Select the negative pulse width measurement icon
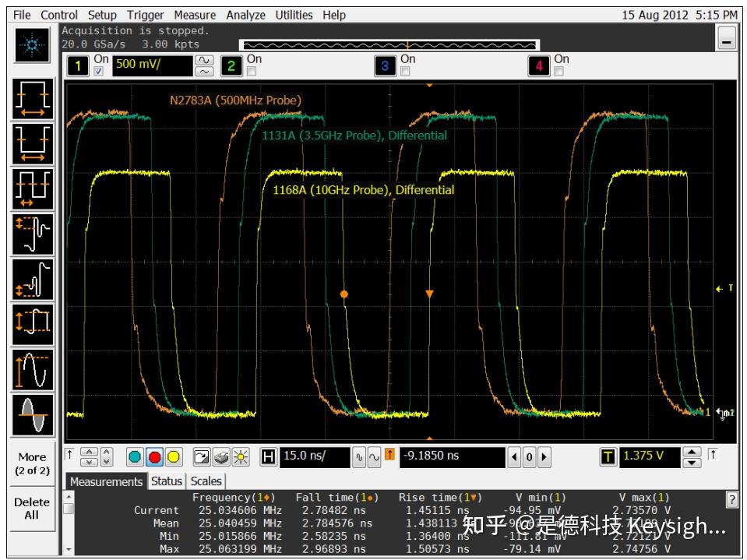 coord(33,143)
